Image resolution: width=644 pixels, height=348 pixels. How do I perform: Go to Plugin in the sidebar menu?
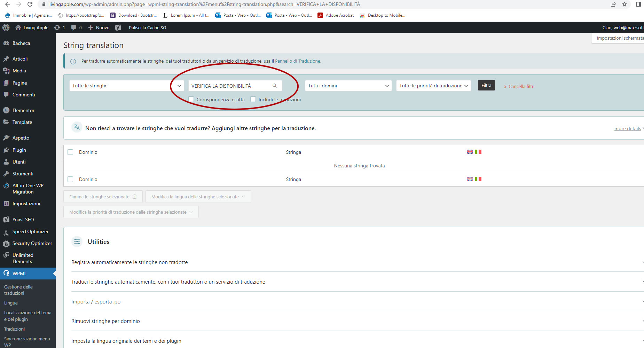(19, 150)
